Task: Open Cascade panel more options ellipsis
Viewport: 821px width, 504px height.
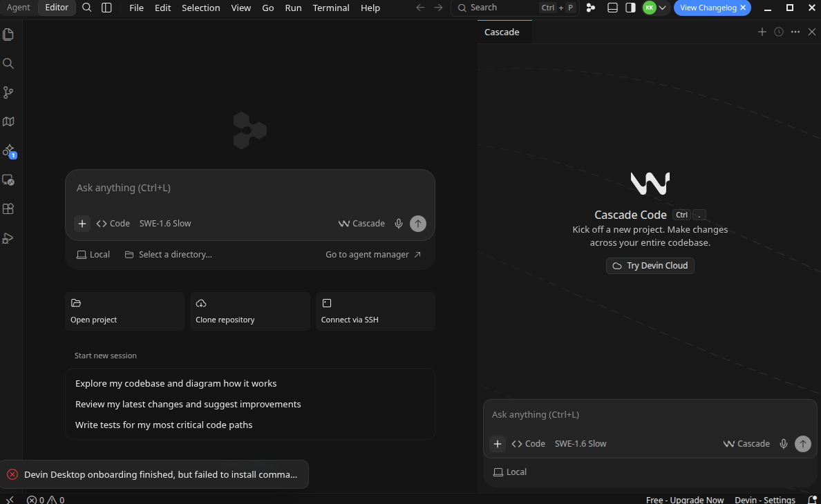Action: pos(795,32)
